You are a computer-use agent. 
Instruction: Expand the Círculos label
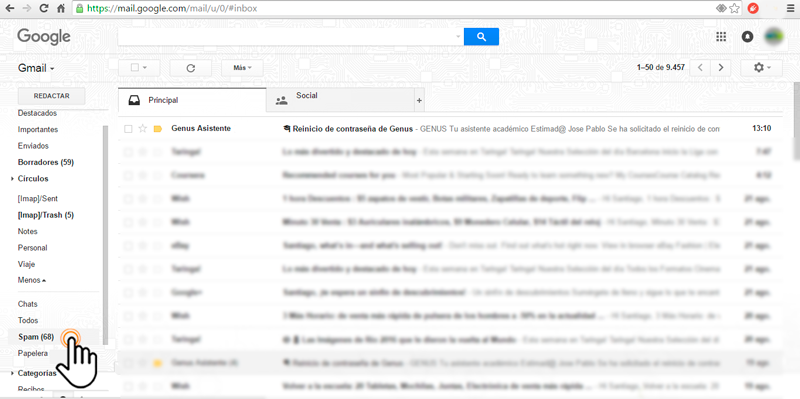(x=12, y=179)
